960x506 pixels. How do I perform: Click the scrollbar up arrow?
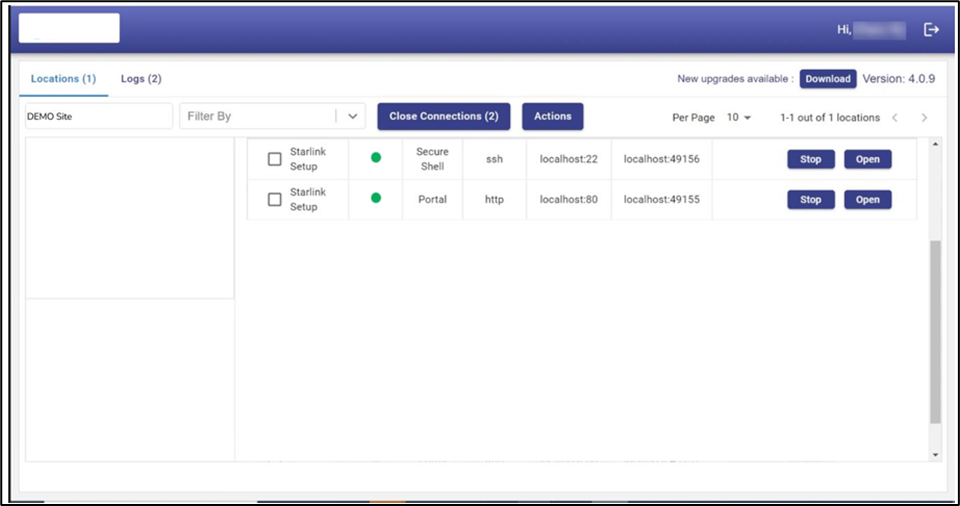click(x=935, y=145)
